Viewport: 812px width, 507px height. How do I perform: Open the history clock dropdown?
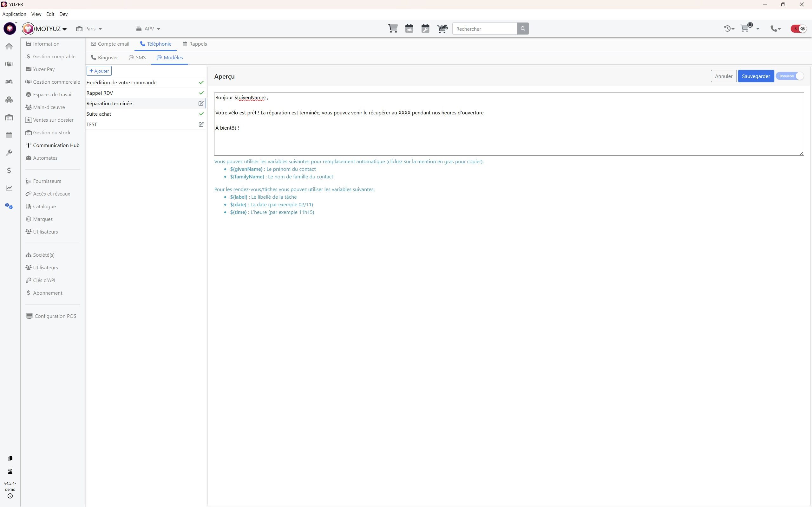(729, 29)
